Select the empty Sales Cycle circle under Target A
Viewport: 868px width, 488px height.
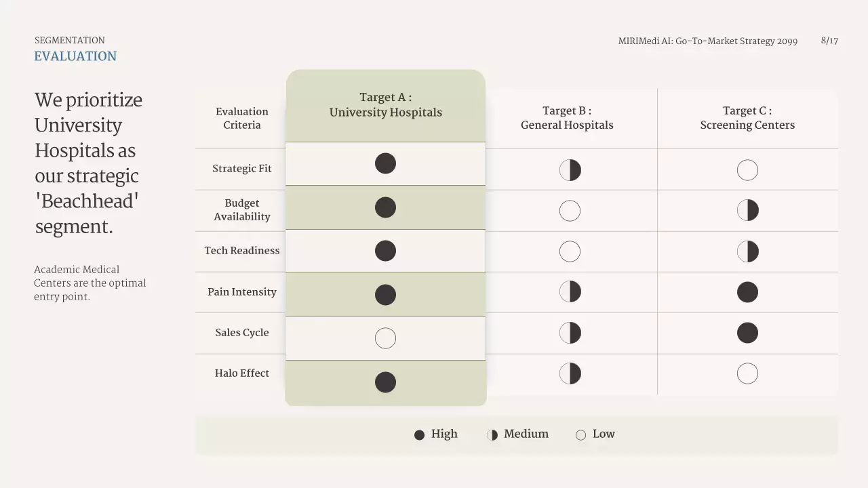pos(385,338)
